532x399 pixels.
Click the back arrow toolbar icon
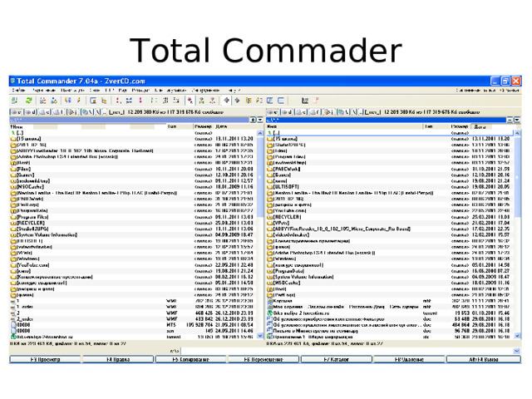(x=227, y=101)
